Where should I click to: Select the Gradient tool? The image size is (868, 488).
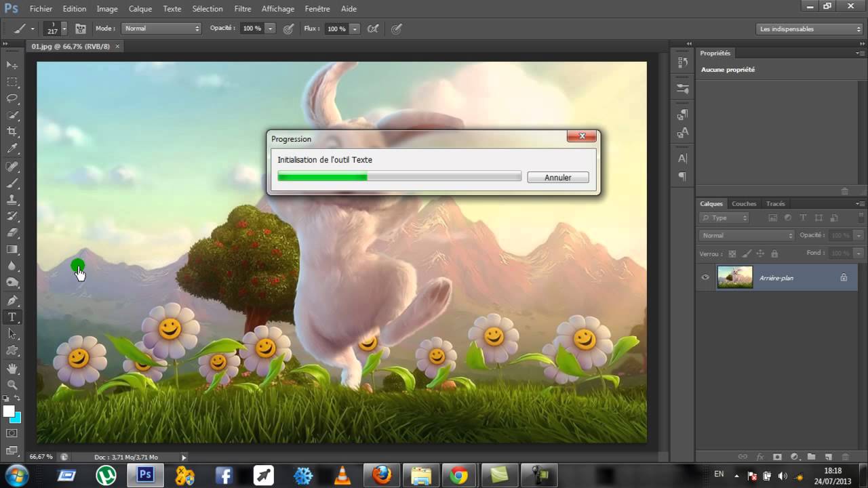12,249
